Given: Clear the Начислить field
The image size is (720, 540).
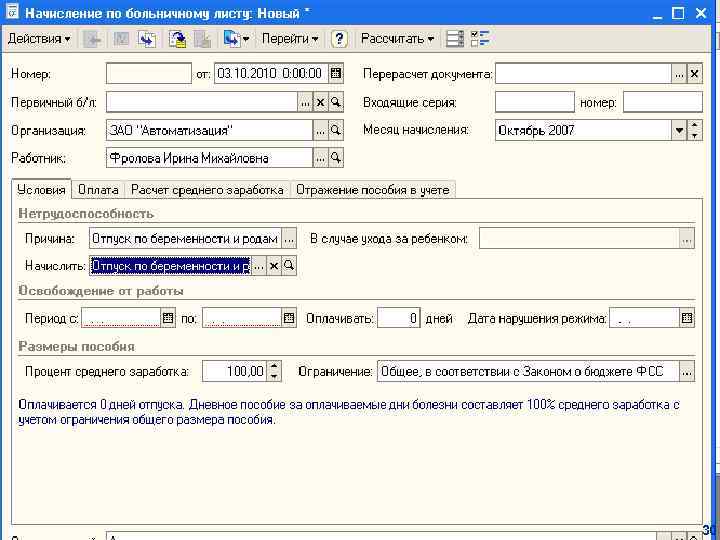Looking at the screenshot, I should pyautogui.click(x=274, y=266).
